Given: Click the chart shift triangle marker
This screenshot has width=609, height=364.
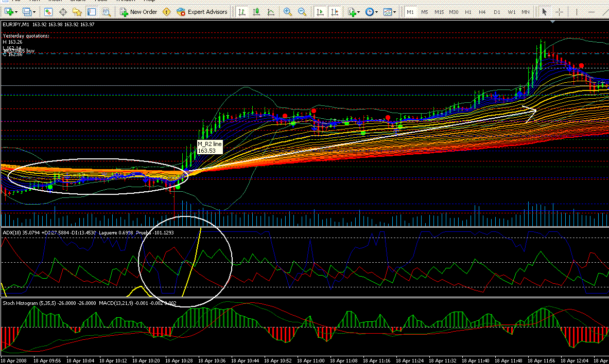Looking at the screenshot, I should tap(552, 22).
